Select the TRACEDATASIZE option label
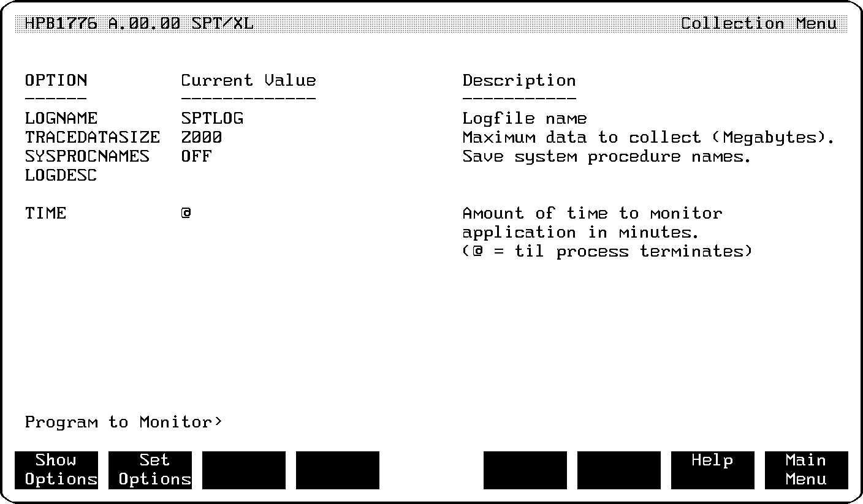The height and width of the screenshot is (504, 863). (x=93, y=138)
